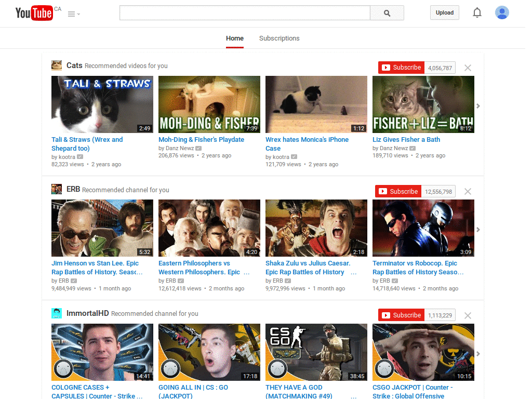Open THEY HAVE A GOD title link

coord(311,392)
